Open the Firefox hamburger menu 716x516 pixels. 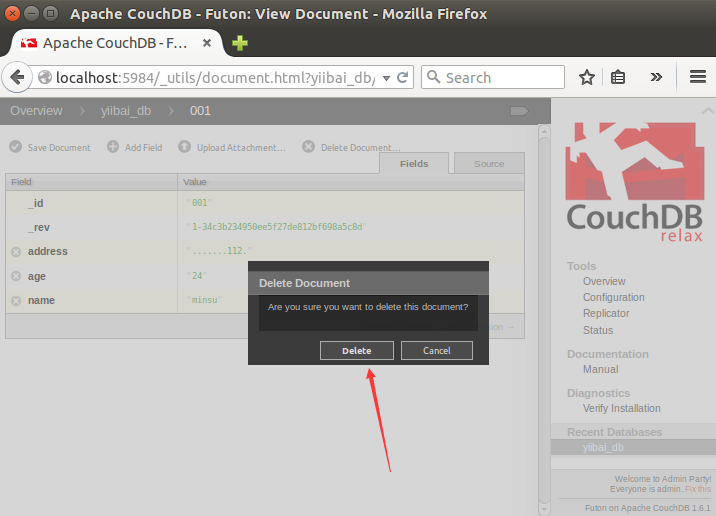click(698, 77)
